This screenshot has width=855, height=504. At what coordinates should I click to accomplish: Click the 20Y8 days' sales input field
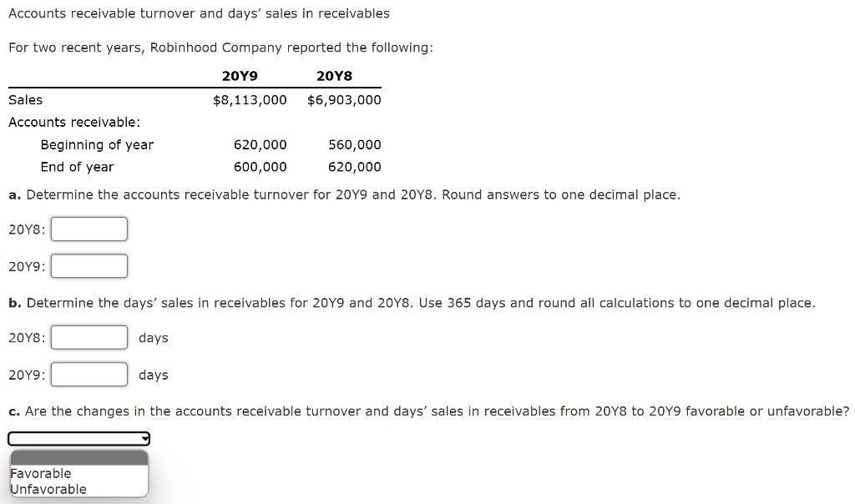pos(89,337)
